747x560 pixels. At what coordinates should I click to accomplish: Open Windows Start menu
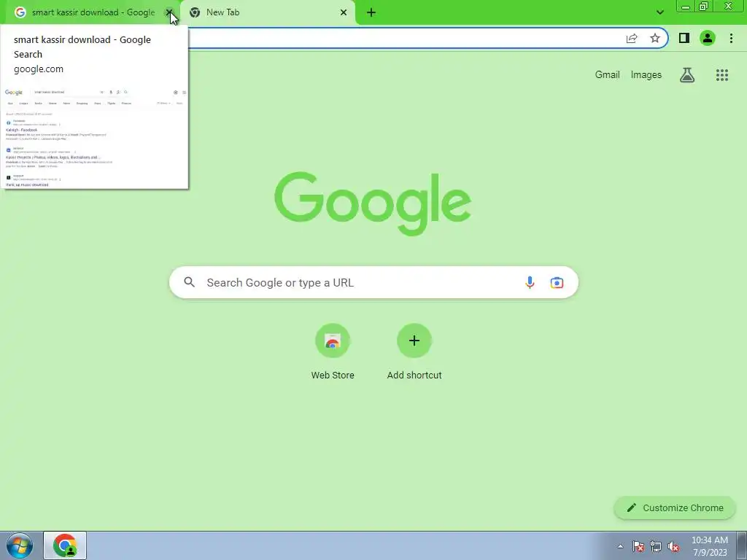coord(20,545)
